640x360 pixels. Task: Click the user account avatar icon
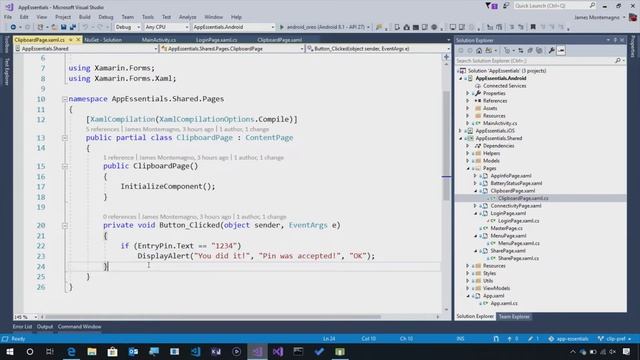pos(633,17)
